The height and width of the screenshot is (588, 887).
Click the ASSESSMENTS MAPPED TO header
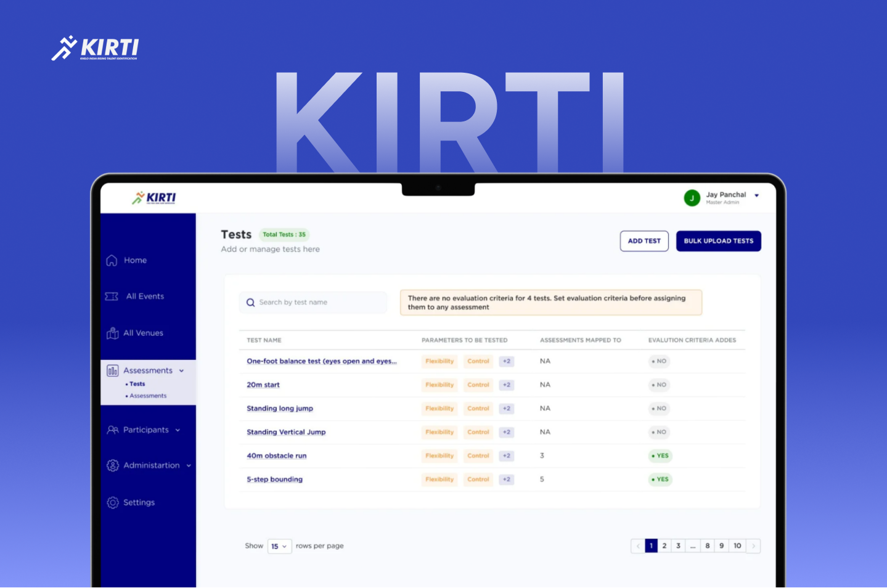(581, 340)
